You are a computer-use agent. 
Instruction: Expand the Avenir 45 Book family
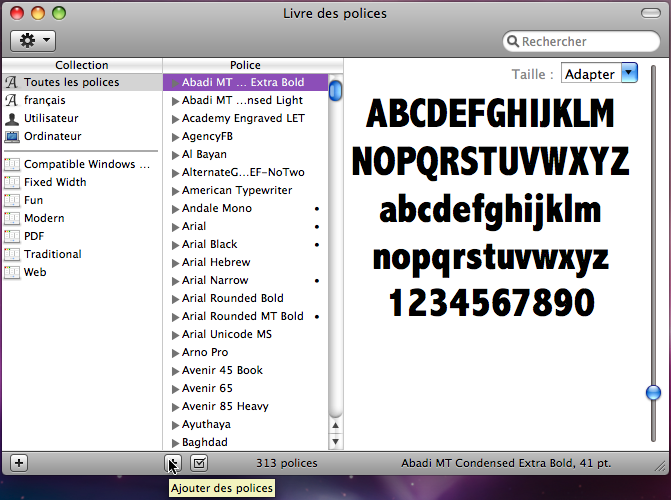point(176,371)
